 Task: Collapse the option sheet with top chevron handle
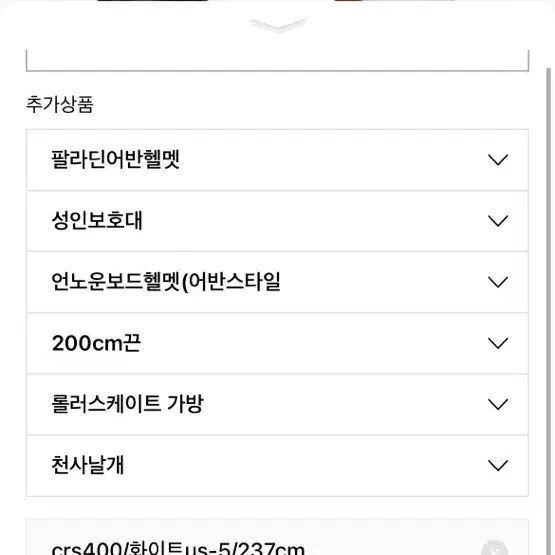(x=278, y=25)
